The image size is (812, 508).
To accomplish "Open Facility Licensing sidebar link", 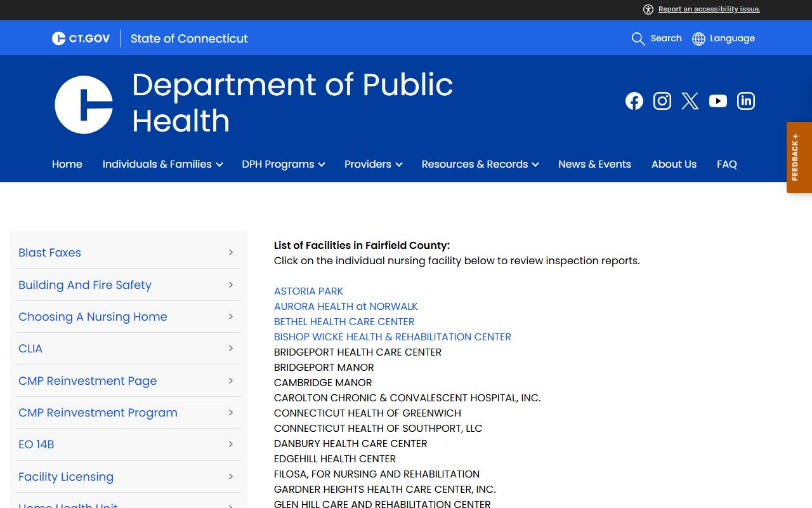I will [x=66, y=477].
